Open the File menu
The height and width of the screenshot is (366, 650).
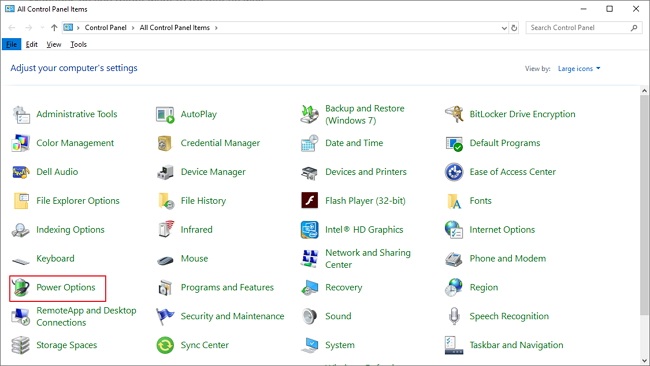pyautogui.click(x=11, y=44)
